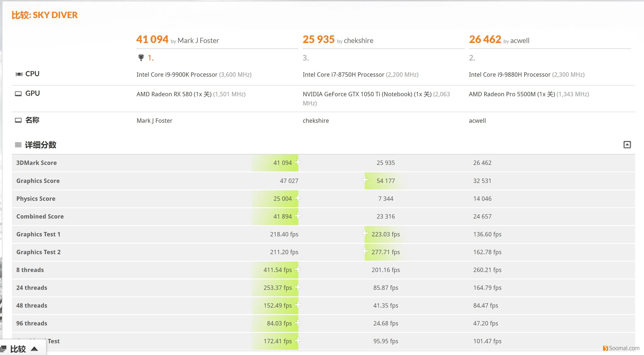Click the list icon beside 详细分数
The image size is (644, 355).
pyautogui.click(x=18, y=145)
